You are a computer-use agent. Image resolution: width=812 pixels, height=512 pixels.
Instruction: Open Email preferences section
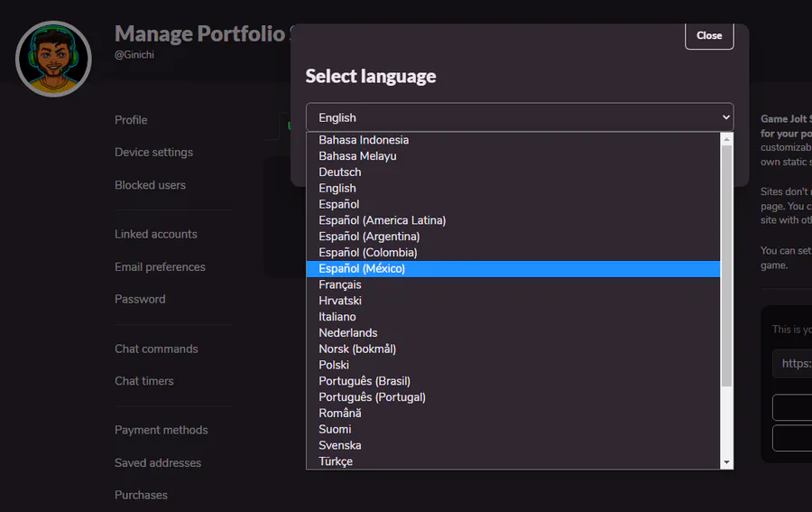(160, 267)
